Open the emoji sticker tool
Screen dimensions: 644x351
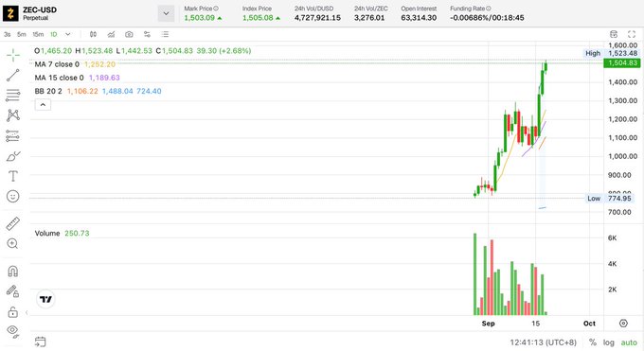[12, 196]
